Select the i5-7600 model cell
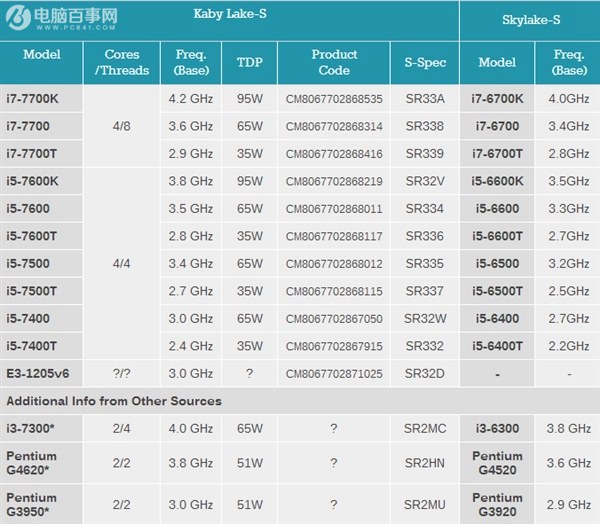 (41, 209)
